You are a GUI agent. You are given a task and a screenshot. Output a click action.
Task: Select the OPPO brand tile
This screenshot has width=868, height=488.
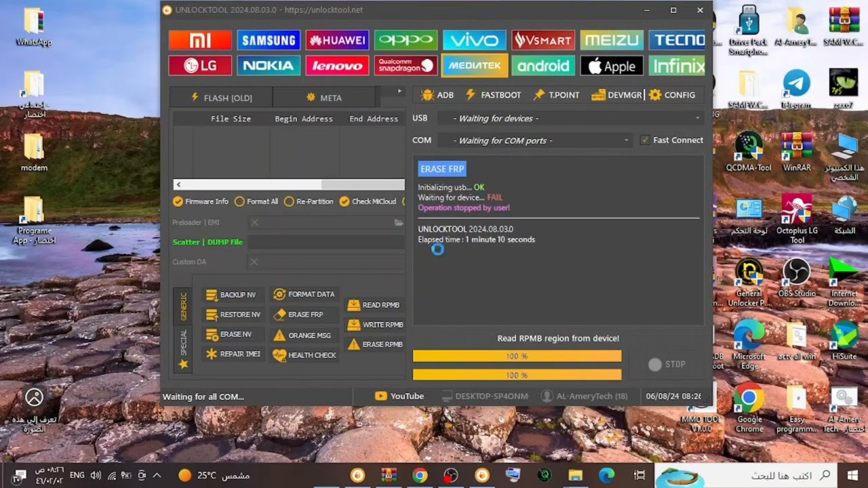(x=406, y=40)
